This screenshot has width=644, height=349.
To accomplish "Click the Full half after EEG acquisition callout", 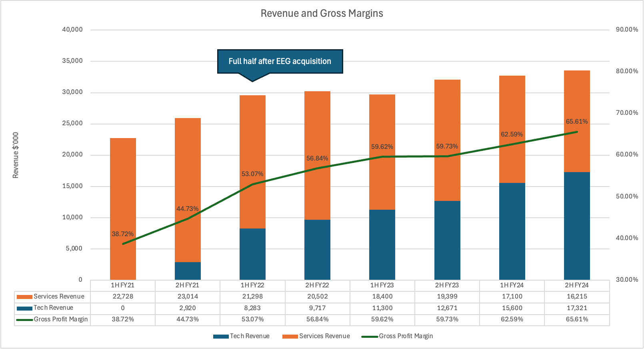I will point(280,61).
